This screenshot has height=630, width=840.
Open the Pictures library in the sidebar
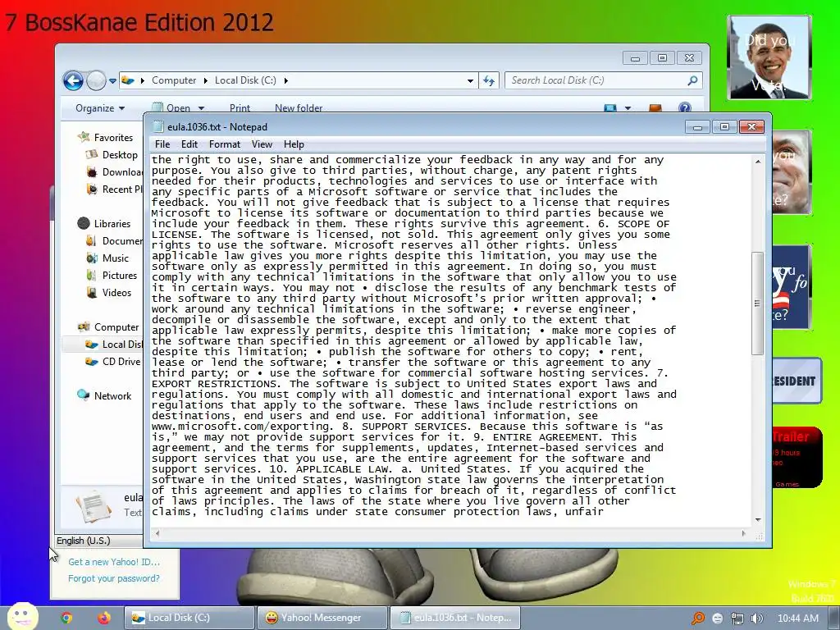(x=112, y=275)
